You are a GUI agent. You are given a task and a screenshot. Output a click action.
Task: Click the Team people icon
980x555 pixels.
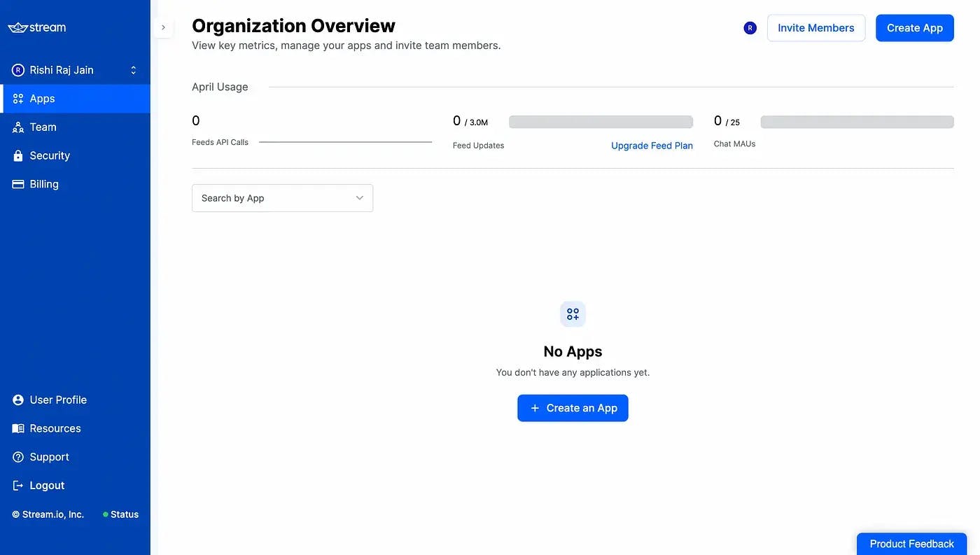(x=18, y=127)
